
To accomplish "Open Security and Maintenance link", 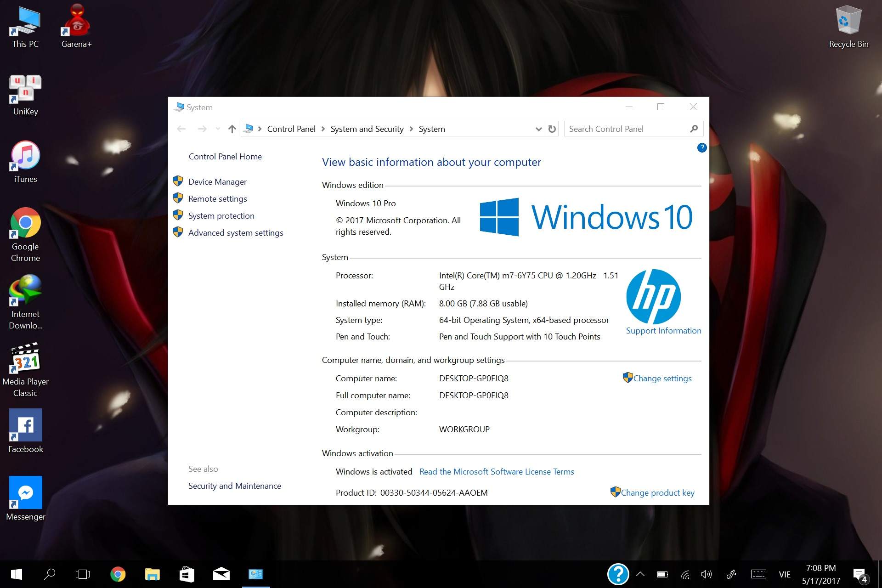I will tap(234, 486).
